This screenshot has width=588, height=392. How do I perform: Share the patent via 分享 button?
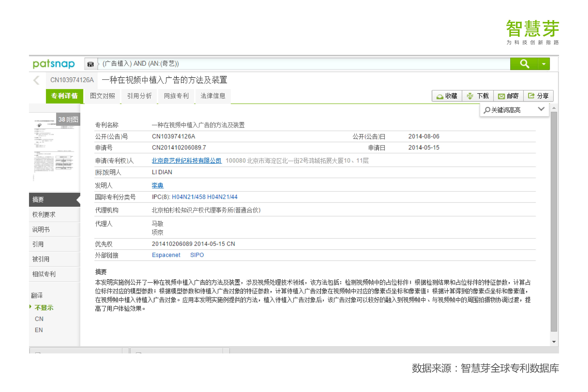click(x=538, y=96)
